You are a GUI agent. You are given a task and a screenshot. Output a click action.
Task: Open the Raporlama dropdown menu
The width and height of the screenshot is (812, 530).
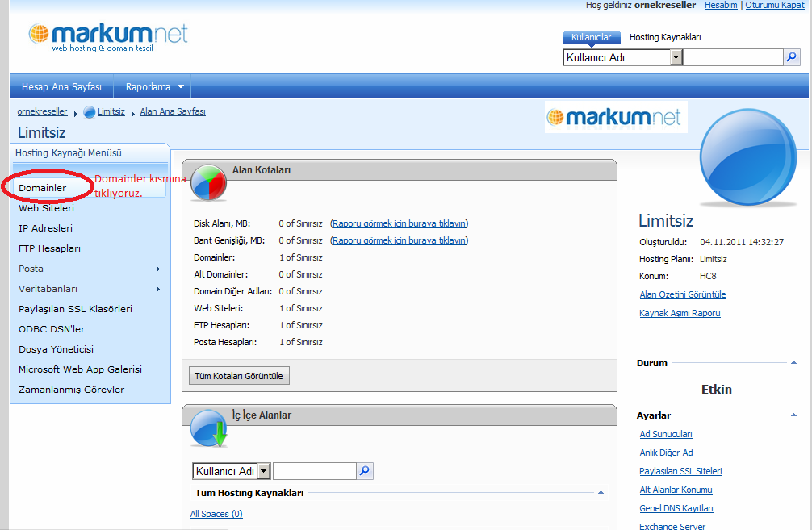(154, 87)
